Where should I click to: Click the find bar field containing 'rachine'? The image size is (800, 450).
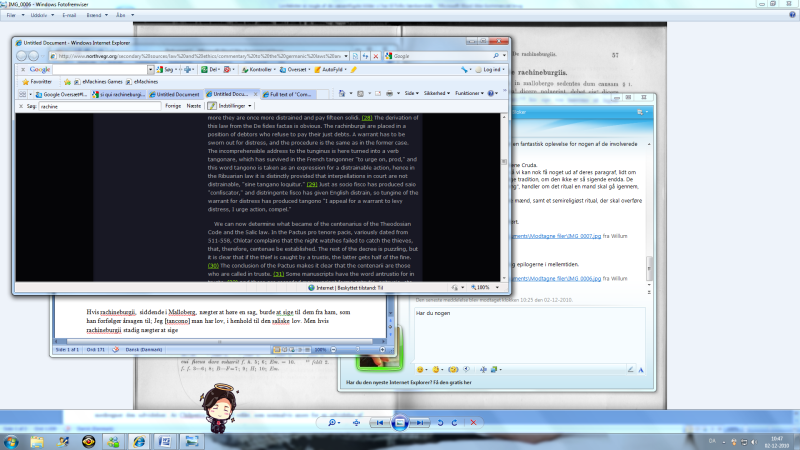[x=100, y=106]
